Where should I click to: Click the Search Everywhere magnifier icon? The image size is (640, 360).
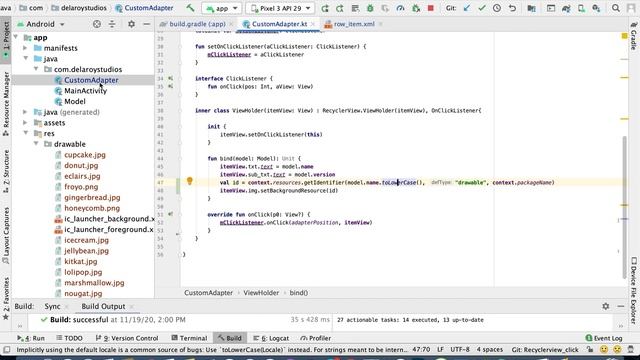616,8
